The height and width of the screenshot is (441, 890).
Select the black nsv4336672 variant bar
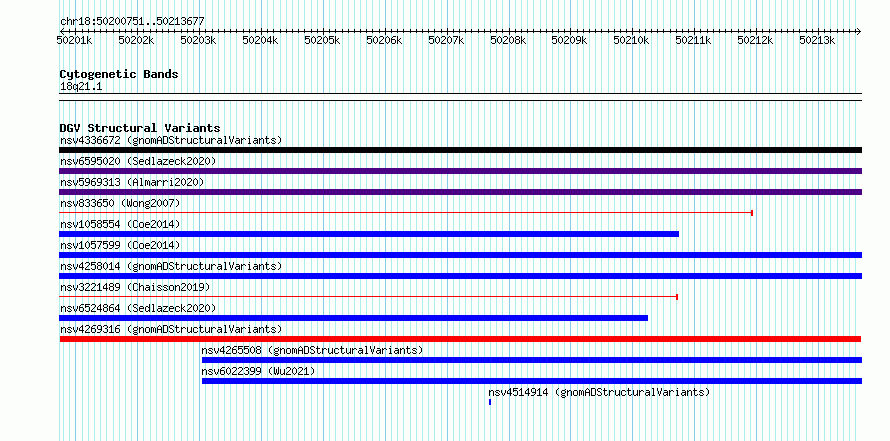(460, 150)
